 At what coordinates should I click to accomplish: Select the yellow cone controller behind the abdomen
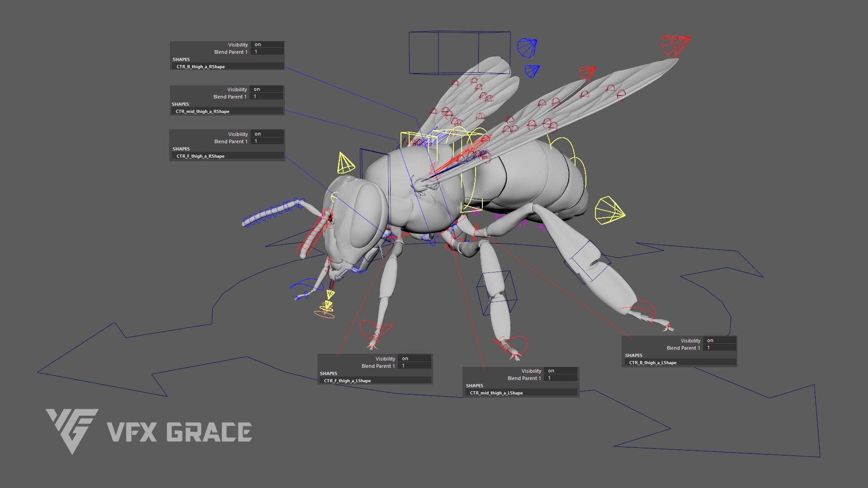click(609, 211)
